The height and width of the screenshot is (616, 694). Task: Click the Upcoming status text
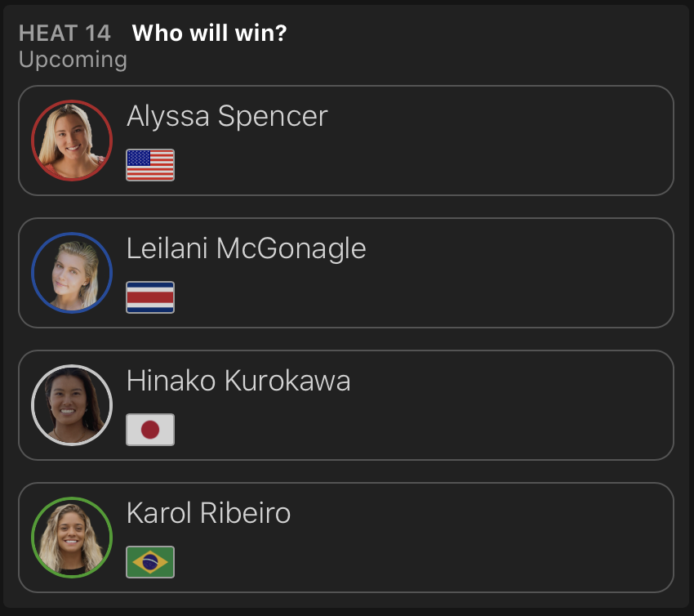[x=73, y=60]
